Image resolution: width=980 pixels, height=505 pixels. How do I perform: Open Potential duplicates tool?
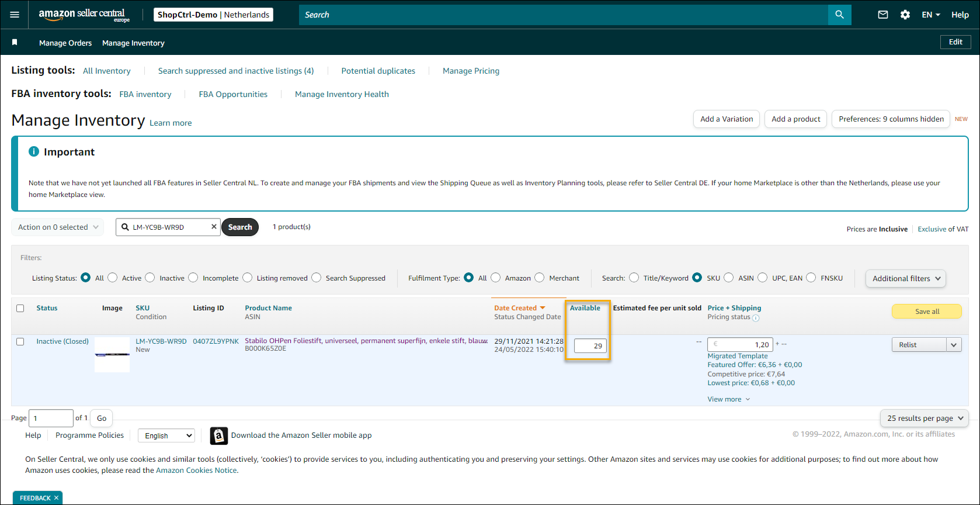378,71
